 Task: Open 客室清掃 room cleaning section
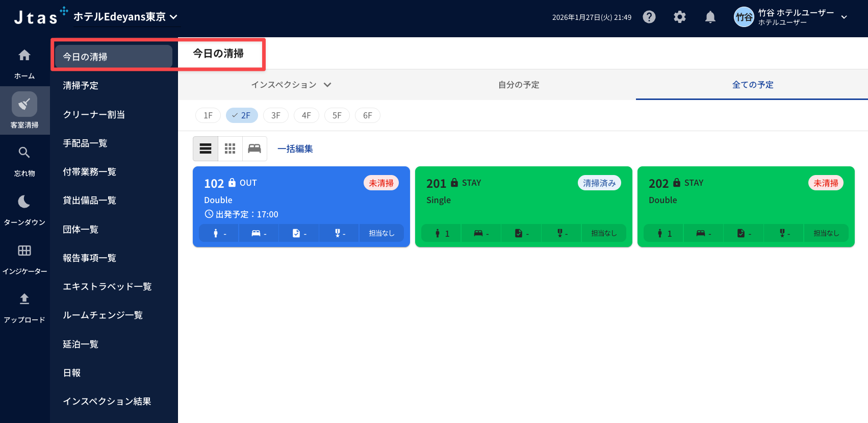tap(24, 110)
